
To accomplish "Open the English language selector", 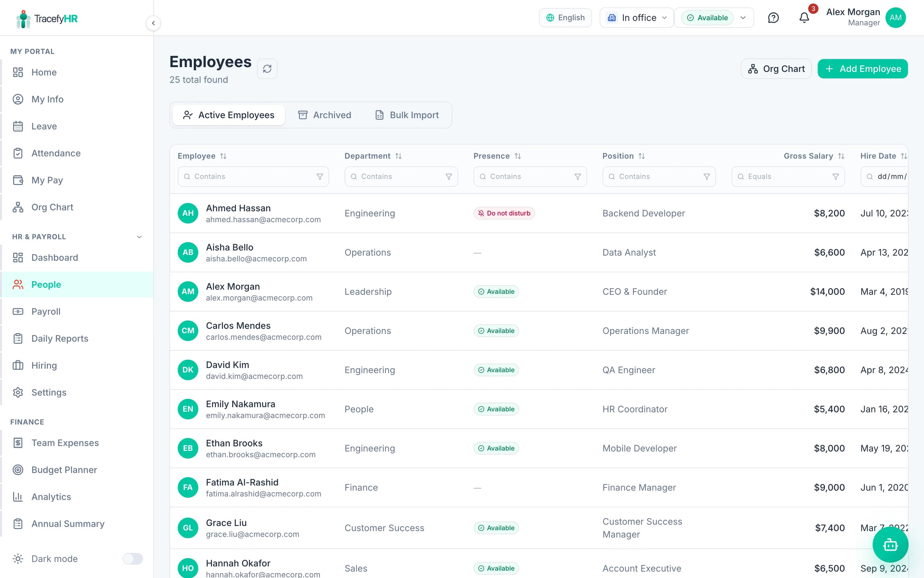I will (x=565, y=18).
